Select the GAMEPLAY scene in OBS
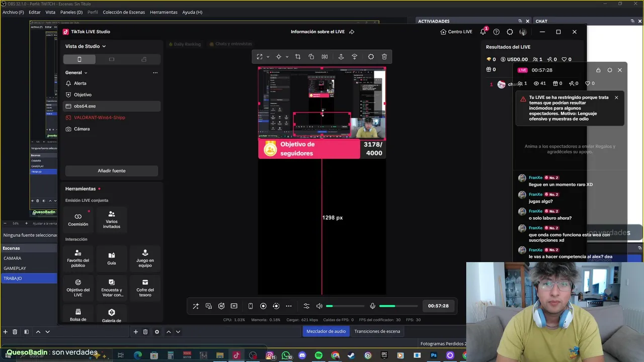This screenshot has width=644, height=362. pos(29,268)
